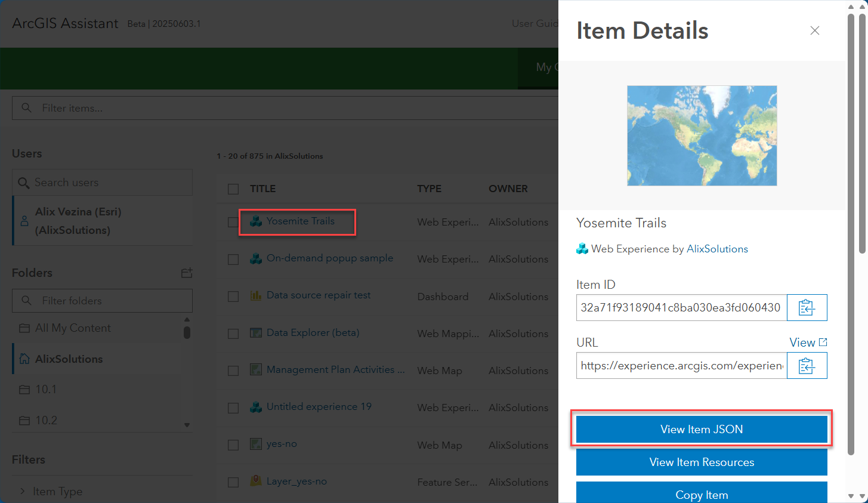Open the Data Explorer (beta) item
The height and width of the screenshot is (503, 868).
click(x=313, y=332)
